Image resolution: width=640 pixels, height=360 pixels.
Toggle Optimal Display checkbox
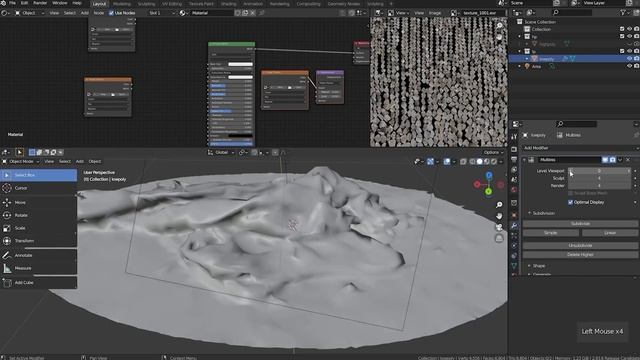570,202
